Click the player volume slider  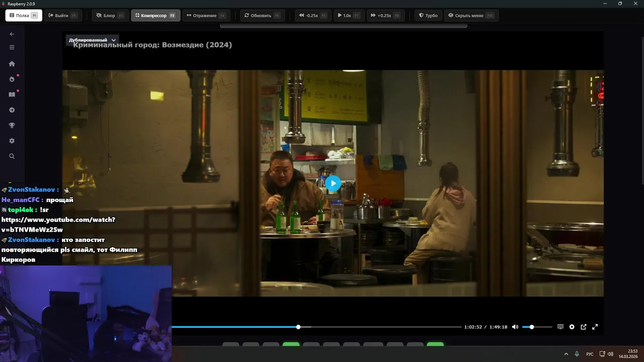537,327
